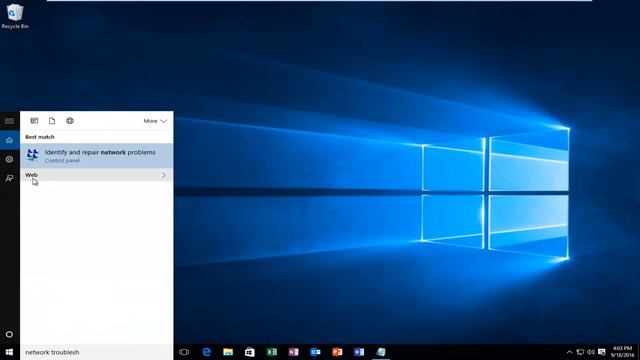This screenshot has width=640, height=360.
Task: Open Identify and repair network problems result
Action: click(97, 156)
